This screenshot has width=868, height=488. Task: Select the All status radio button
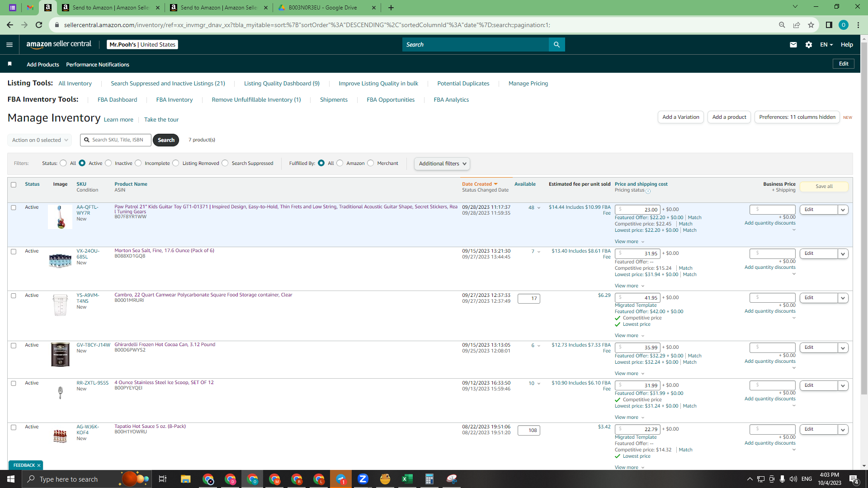click(x=63, y=163)
